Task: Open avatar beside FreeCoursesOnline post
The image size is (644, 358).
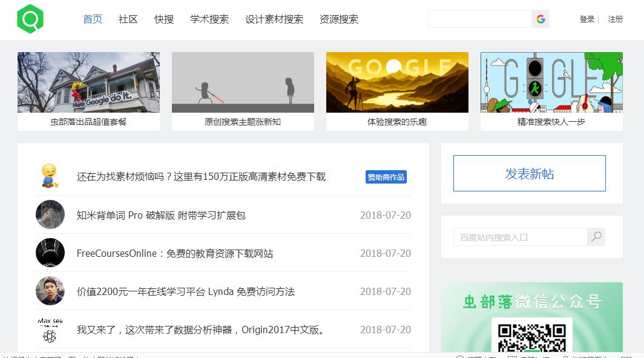Action: [x=50, y=253]
